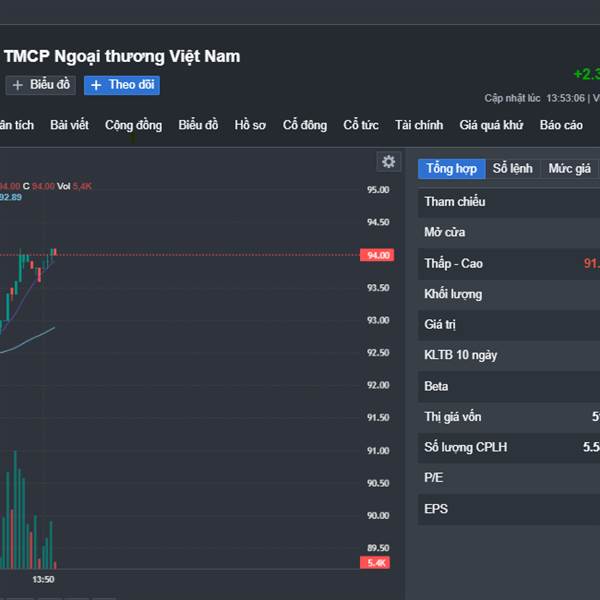Click the Cập nhật lúc 13:53:06 timestamp
The height and width of the screenshot is (600, 600).
(535, 98)
